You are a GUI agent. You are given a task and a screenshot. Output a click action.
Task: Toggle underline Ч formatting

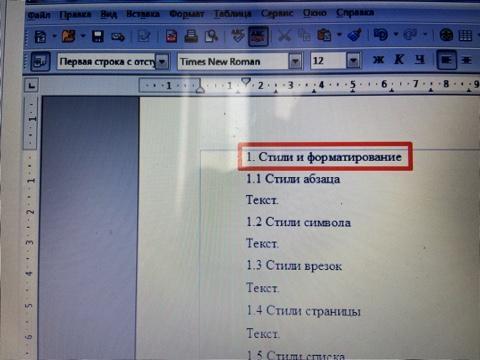[x=420, y=60]
